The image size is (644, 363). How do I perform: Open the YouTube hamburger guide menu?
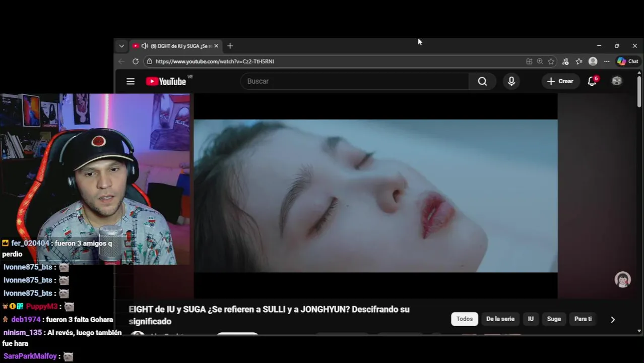[x=131, y=81]
